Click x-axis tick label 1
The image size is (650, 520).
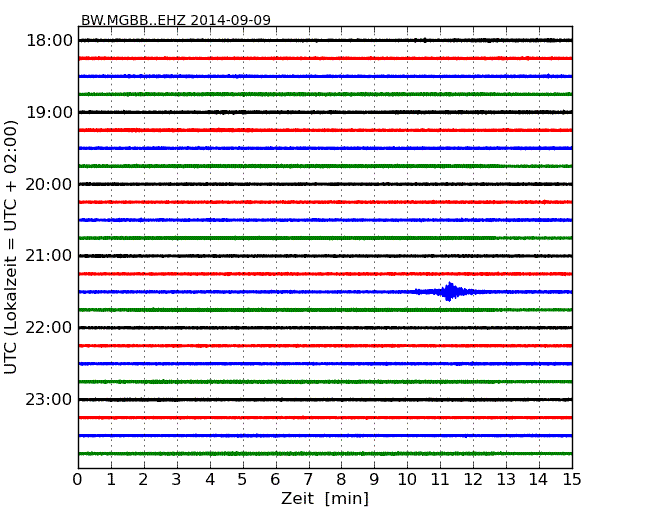[111, 479]
